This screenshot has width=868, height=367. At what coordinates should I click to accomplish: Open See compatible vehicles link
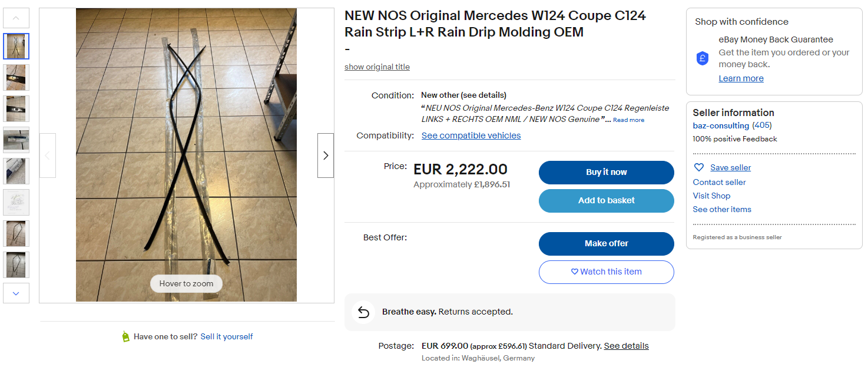471,135
